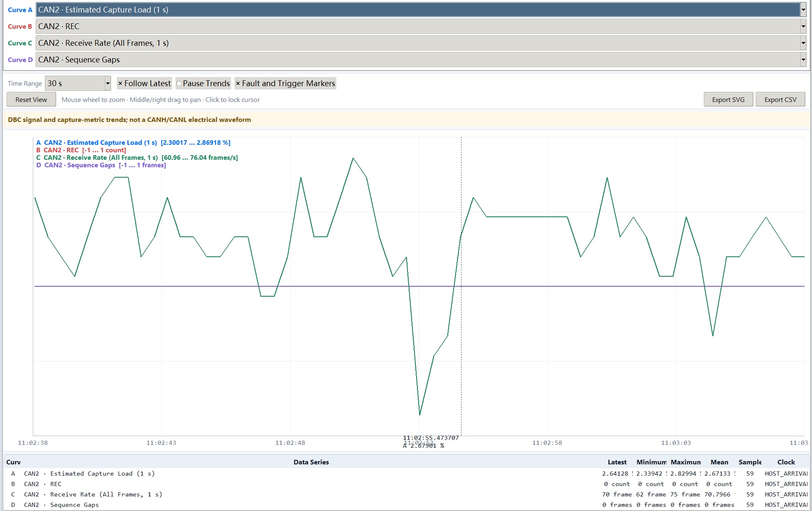
Task: Click the dashed cursor line in chart
Action: tap(461, 287)
